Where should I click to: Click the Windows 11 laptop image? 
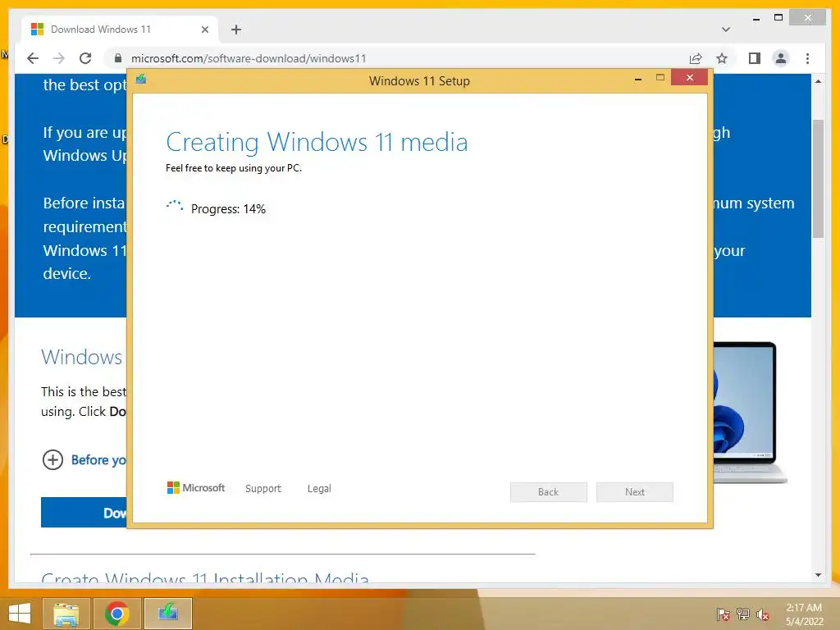[750, 412]
